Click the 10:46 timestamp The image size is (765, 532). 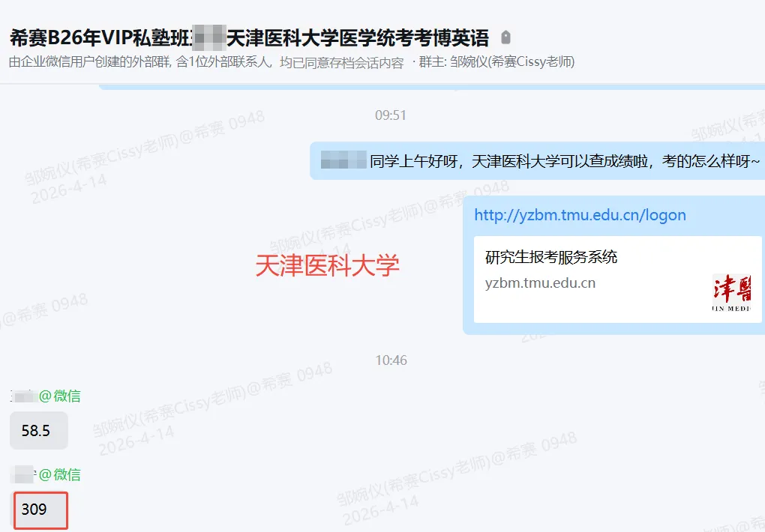(x=391, y=360)
